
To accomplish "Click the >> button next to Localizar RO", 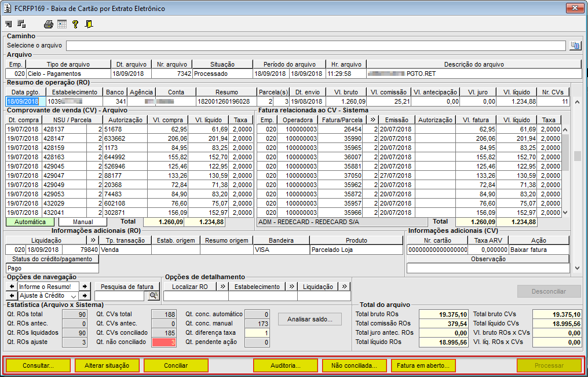I will (222, 287).
